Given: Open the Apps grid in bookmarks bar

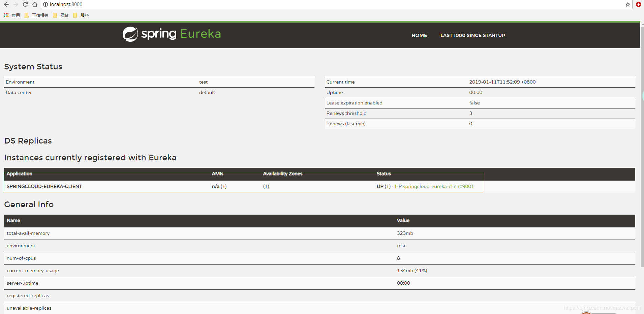Looking at the screenshot, I should point(6,15).
